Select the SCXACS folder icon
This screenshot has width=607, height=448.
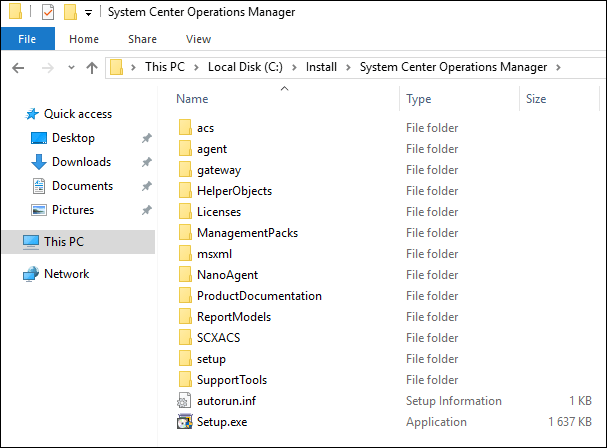(185, 337)
